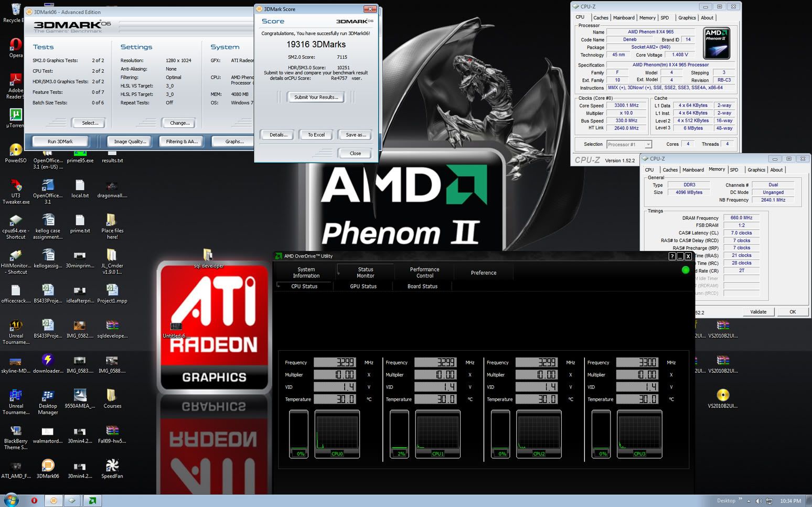This screenshot has width=812, height=507.
Task: Click the Validate button in CPU-Z
Action: 758,312
